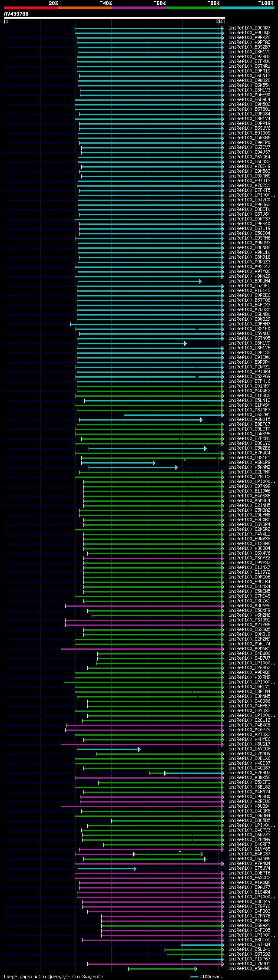The image size is (278, 980).
Task: Click the orange ~40% identity legend bar
Action: [x=85, y=8]
